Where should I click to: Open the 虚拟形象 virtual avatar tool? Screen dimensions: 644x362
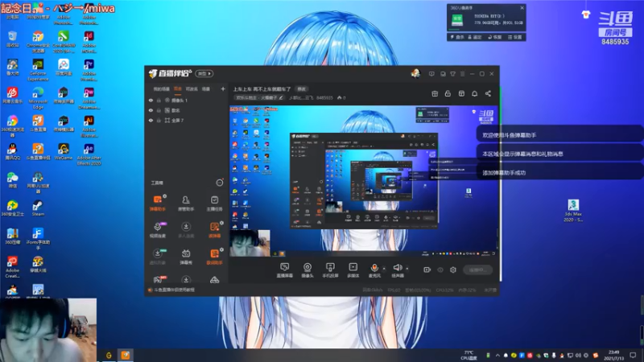click(157, 257)
